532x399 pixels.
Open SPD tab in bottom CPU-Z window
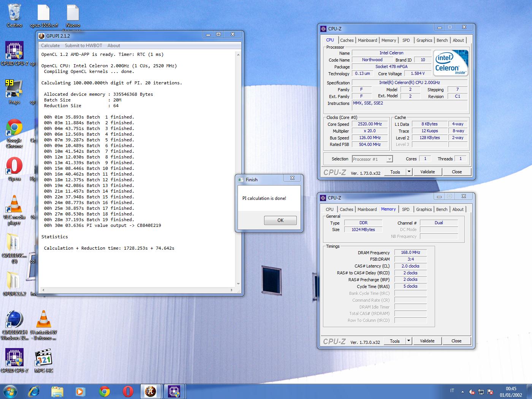click(406, 209)
